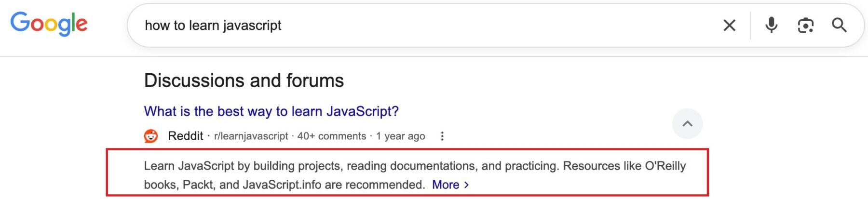Screen dimensions: 868x199
Task: Click the "O'Reilly" mention in the snippet
Action: pyautogui.click(x=665, y=166)
